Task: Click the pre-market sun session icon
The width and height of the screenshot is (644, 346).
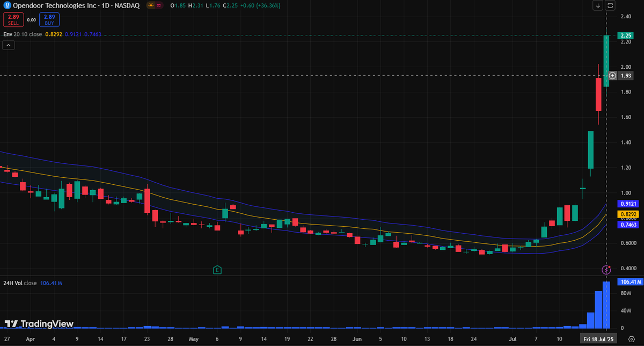Action: [151, 5]
